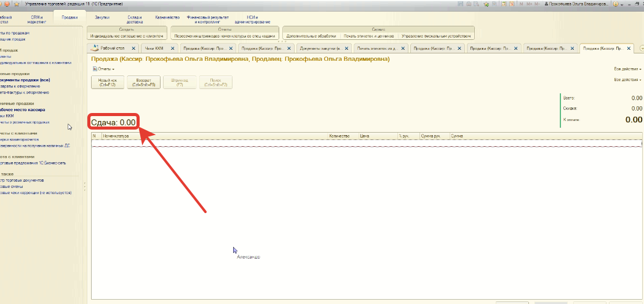Open the upper Все действия dropdown
The height and width of the screenshot is (304, 644).
pyautogui.click(x=627, y=69)
